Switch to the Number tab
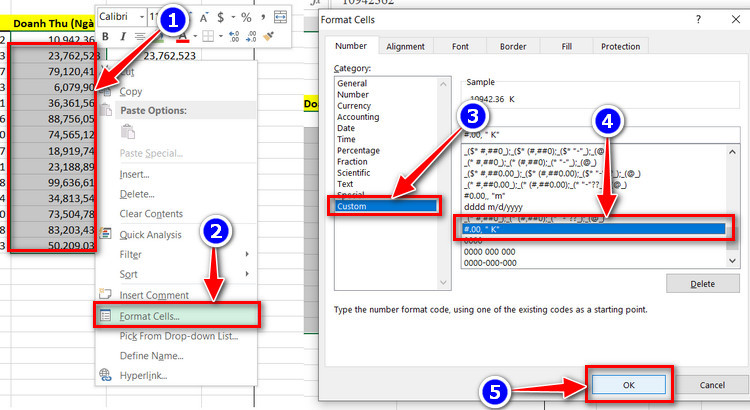Image resolution: width=750 pixels, height=410 pixels. coord(351,46)
